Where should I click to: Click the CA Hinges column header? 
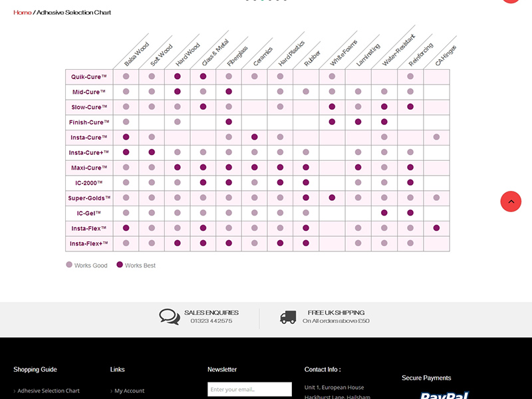446,55
